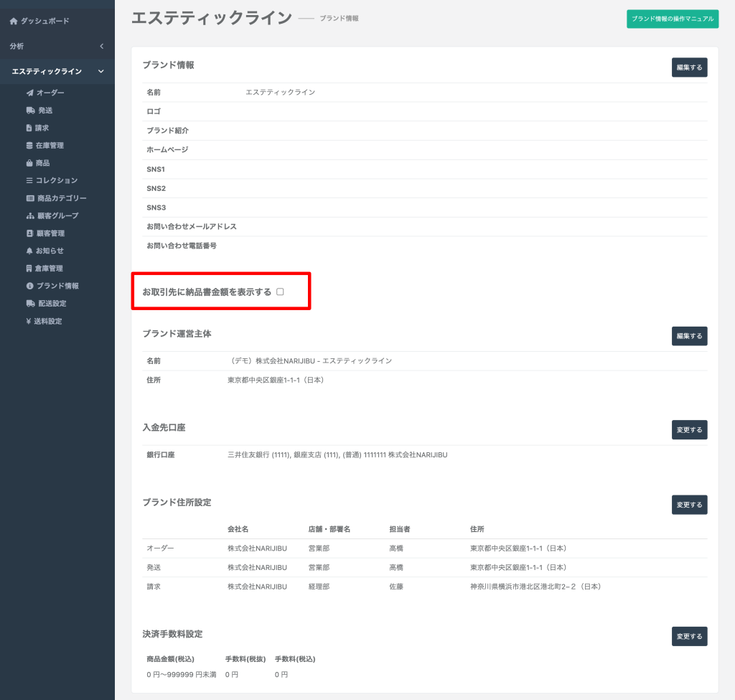Click 変更する for the 決済手数料設定 section

pyautogui.click(x=689, y=636)
